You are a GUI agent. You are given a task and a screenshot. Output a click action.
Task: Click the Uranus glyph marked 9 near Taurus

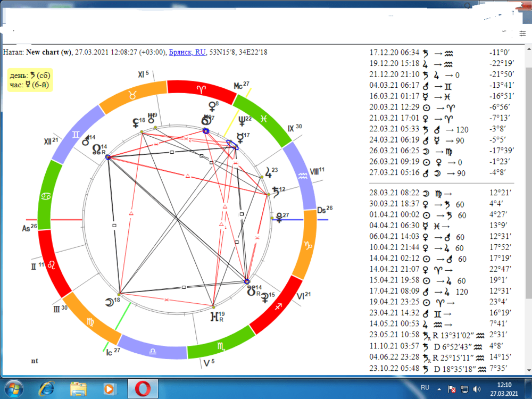[151, 119]
